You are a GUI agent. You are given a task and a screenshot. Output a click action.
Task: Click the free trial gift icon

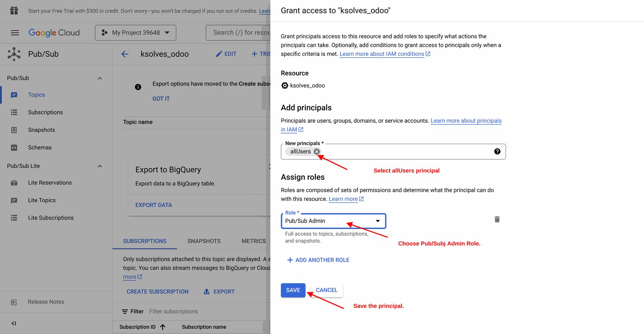[14, 11]
